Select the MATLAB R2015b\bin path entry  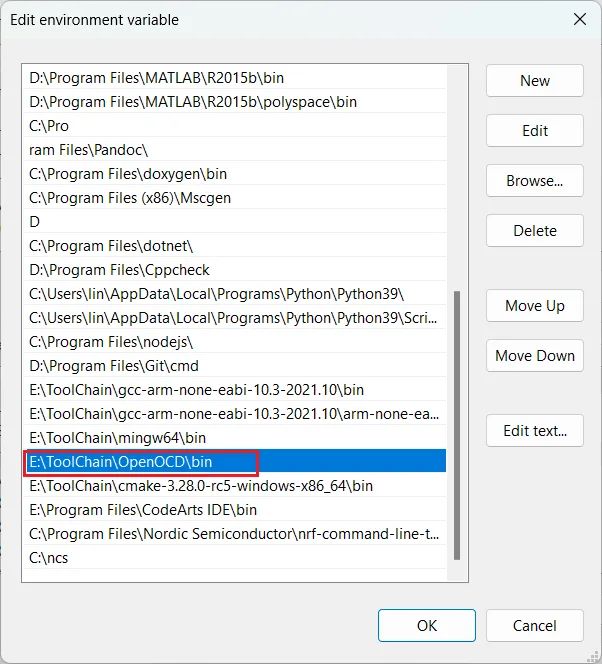click(x=149, y=78)
